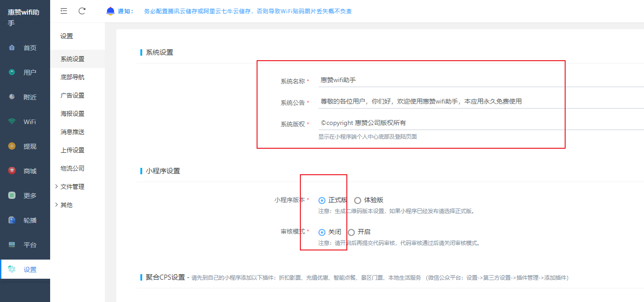Click the 设置 header of the submenu panel
644x302 pixels.
coord(67,36)
